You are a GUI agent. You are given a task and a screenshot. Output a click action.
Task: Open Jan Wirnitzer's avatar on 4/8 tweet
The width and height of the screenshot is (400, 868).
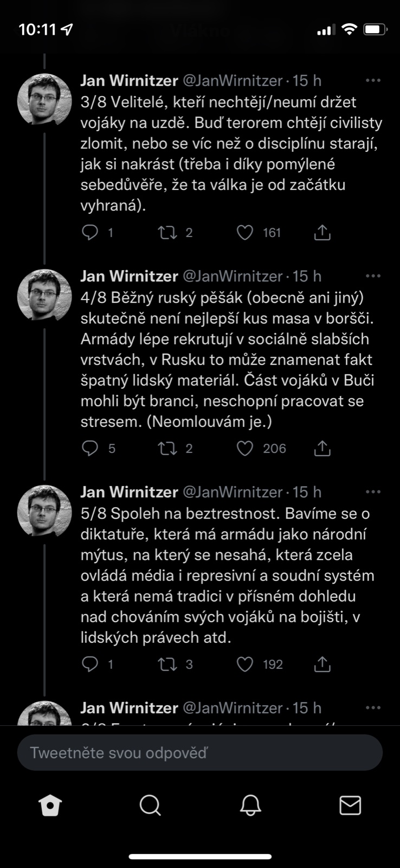pos(44,296)
